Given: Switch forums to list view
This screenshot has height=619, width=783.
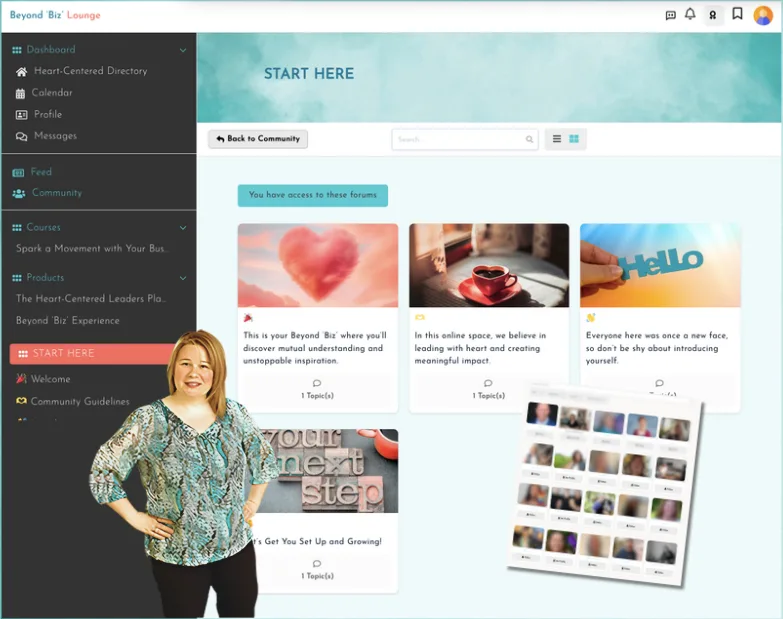Looking at the screenshot, I should click(x=557, y=139).
